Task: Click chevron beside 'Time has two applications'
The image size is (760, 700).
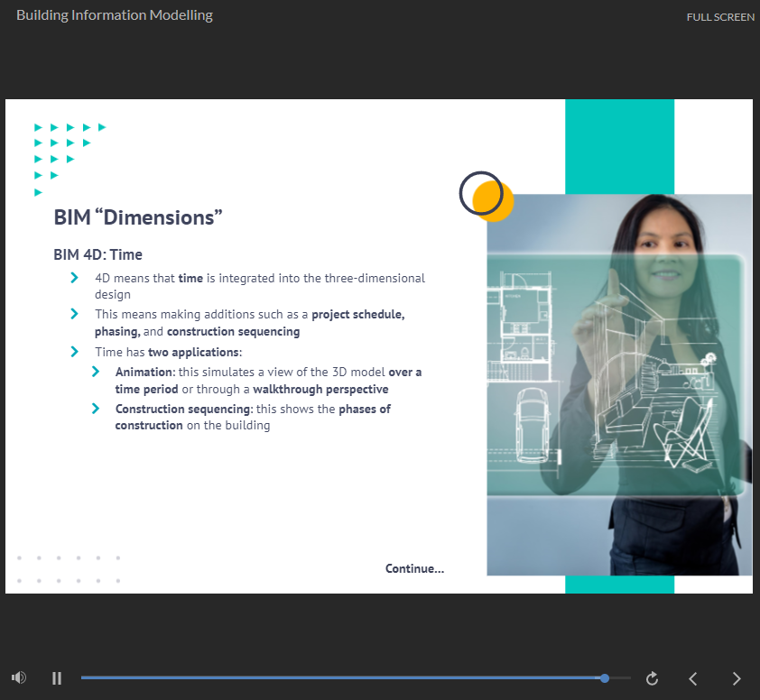Action: tap(75, 351)
